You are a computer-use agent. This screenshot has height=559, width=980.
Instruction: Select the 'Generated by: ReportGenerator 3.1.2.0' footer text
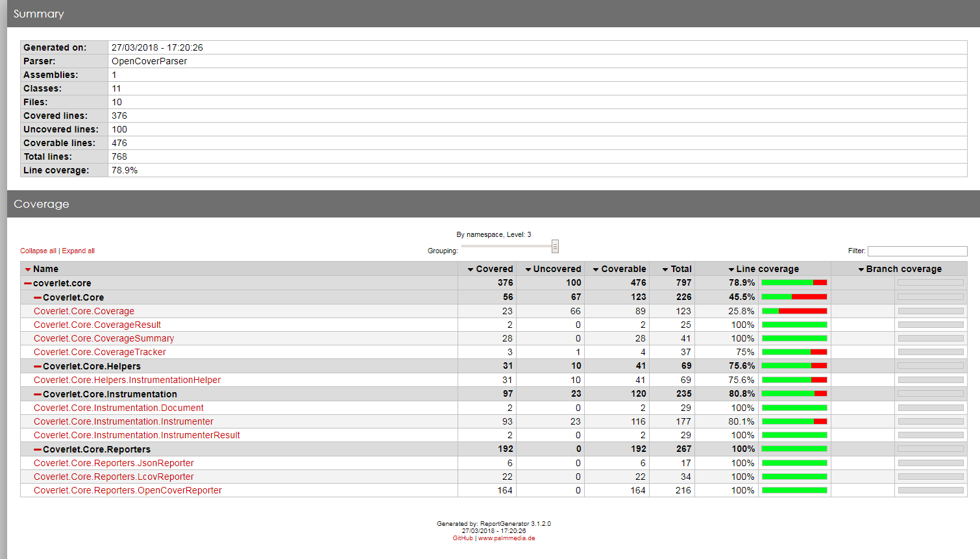pyautogui.click(x=494, y=524)
